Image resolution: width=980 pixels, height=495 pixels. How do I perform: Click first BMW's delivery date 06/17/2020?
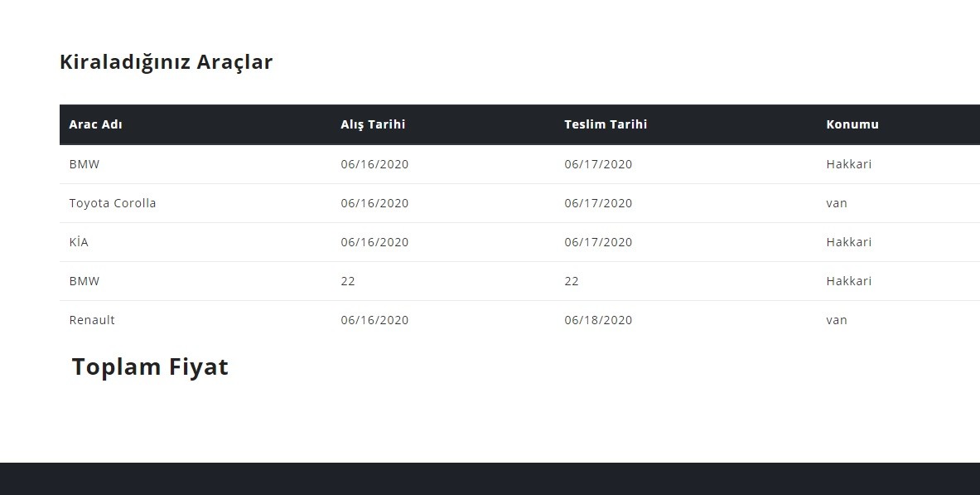point(598,164)
